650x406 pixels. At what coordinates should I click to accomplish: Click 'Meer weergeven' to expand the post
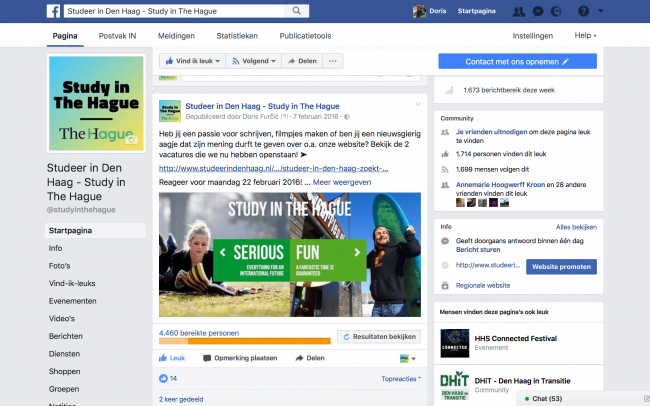point(343,182)
